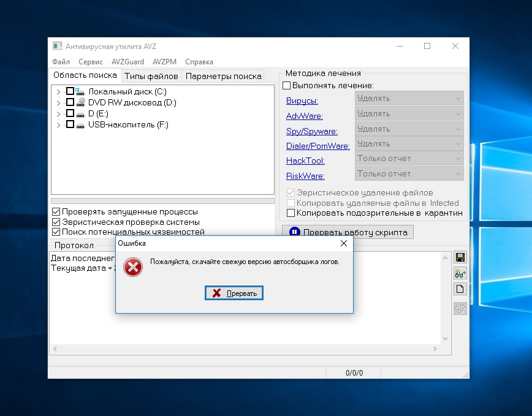
Task: Expand the Локальный диск (C:) tree node
Action: click(x=58, y=92)
